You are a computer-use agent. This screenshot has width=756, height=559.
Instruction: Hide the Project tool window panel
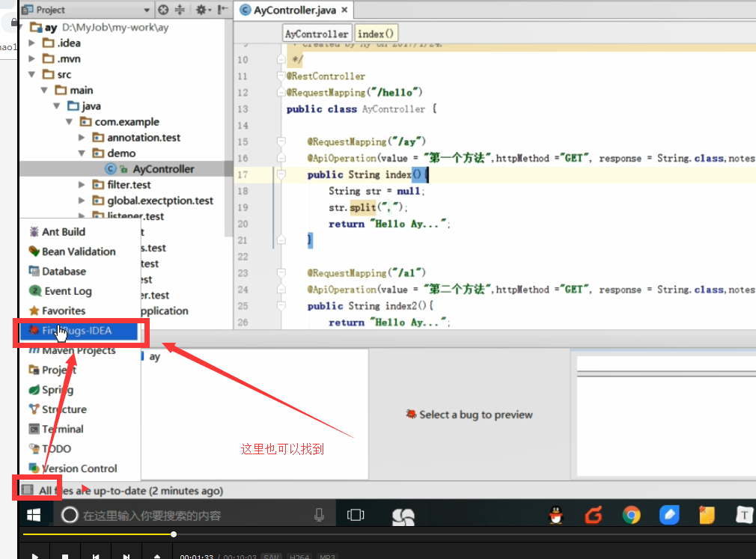(x=222, y=10)
